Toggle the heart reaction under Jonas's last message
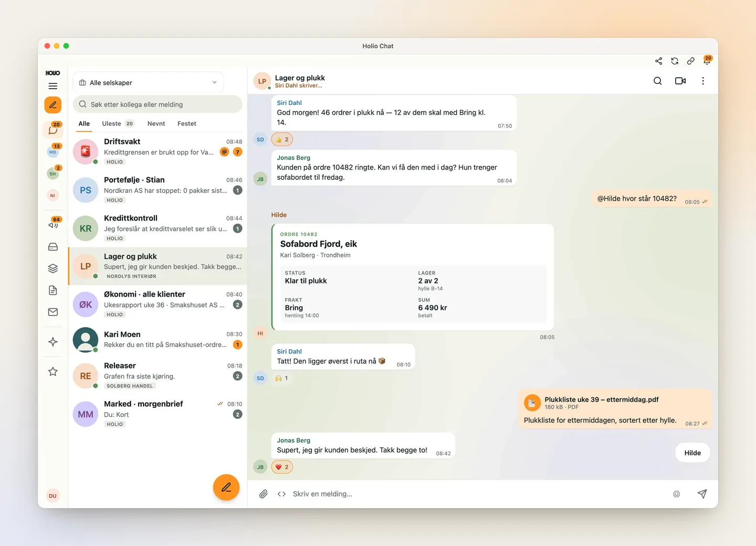756x546 pixels. tap(282, 467)
